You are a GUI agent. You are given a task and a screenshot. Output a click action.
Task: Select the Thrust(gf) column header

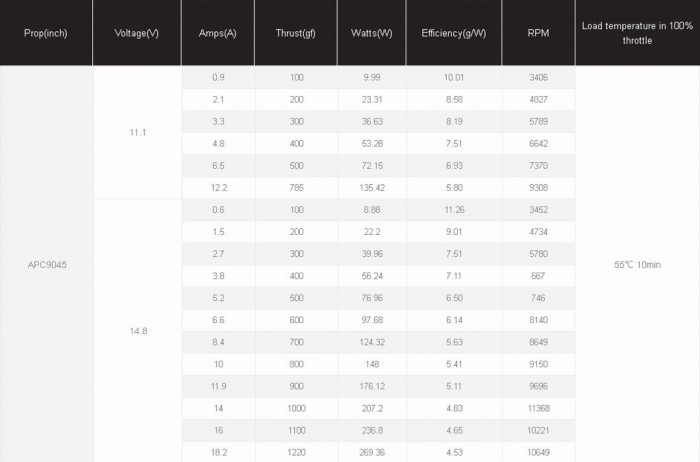point(296,33)
